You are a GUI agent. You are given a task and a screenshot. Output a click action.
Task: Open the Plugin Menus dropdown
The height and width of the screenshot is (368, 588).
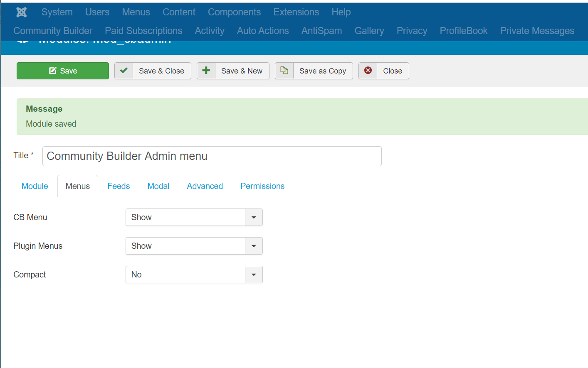coord(194,246)
